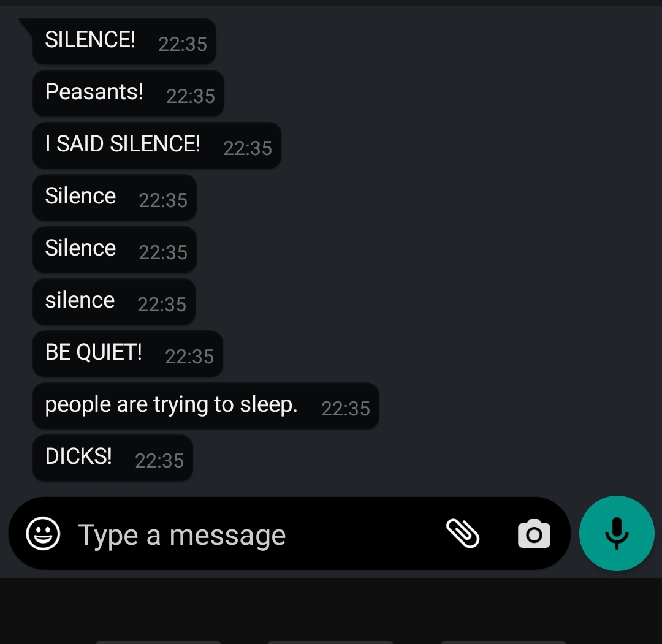The height and width of the screenshot is (644, 662).
Task: Select 'people are trying to sleep.' message
Action: click(x=205, y=406)
